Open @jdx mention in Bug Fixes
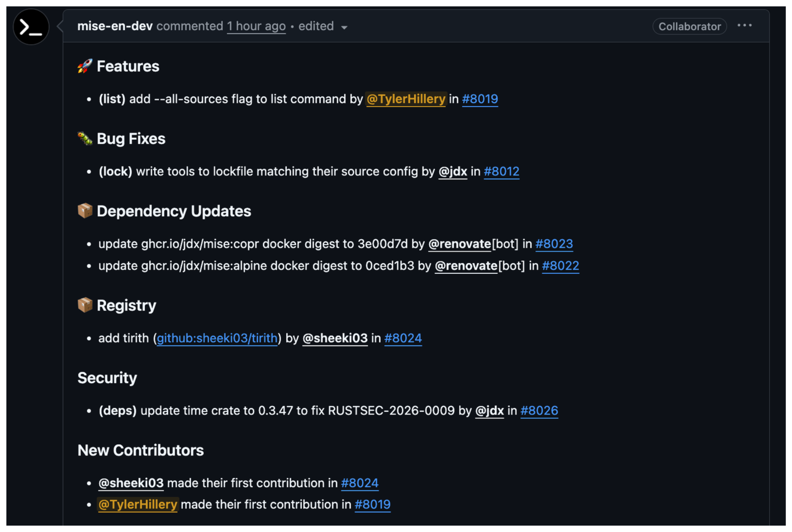Screen dimensions: 792x532 [x=452, y=172]
